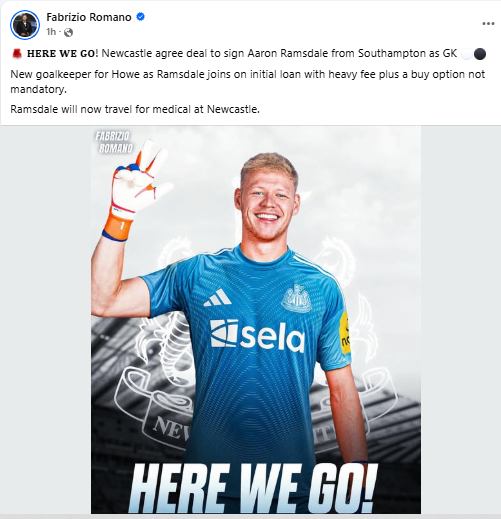Click the blue verified badge
This screenshot has height=519, width=501.
click(x=141, y=17)
